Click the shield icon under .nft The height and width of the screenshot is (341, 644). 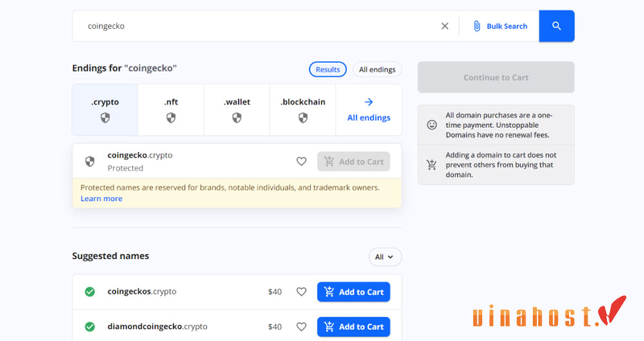(171, 118)
